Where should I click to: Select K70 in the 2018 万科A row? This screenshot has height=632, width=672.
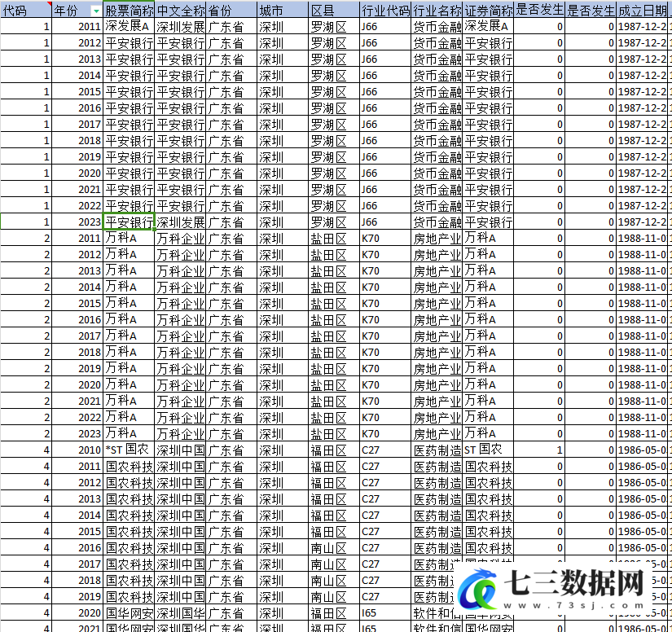click(x=385, y=352)
